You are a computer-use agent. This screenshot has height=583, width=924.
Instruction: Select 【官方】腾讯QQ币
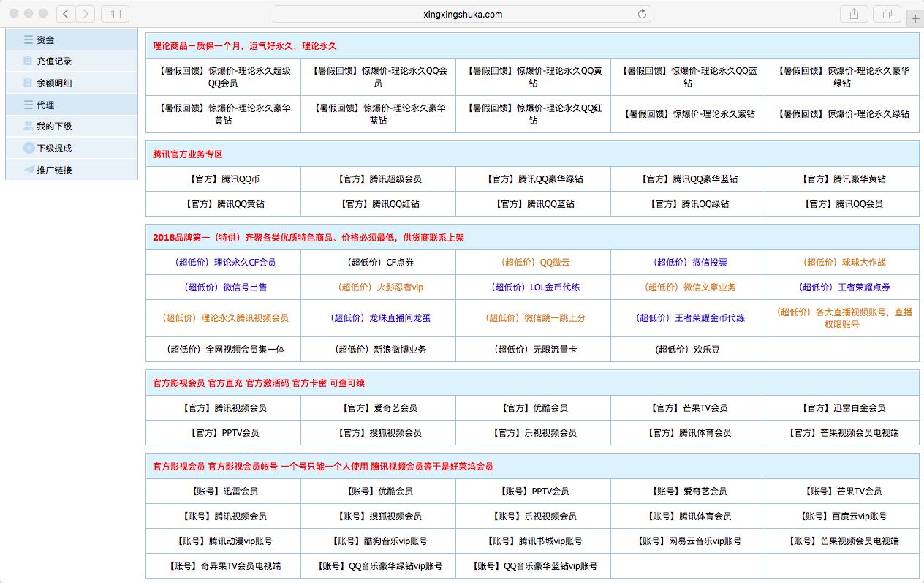[224, 179]
